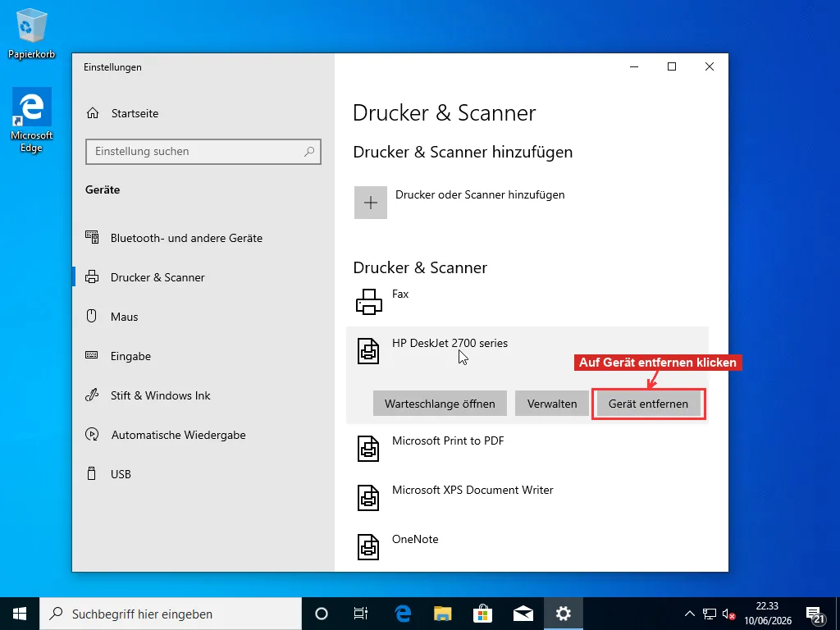Click Drucker oder Scanner hinzufügen

(x=480, y=195)
